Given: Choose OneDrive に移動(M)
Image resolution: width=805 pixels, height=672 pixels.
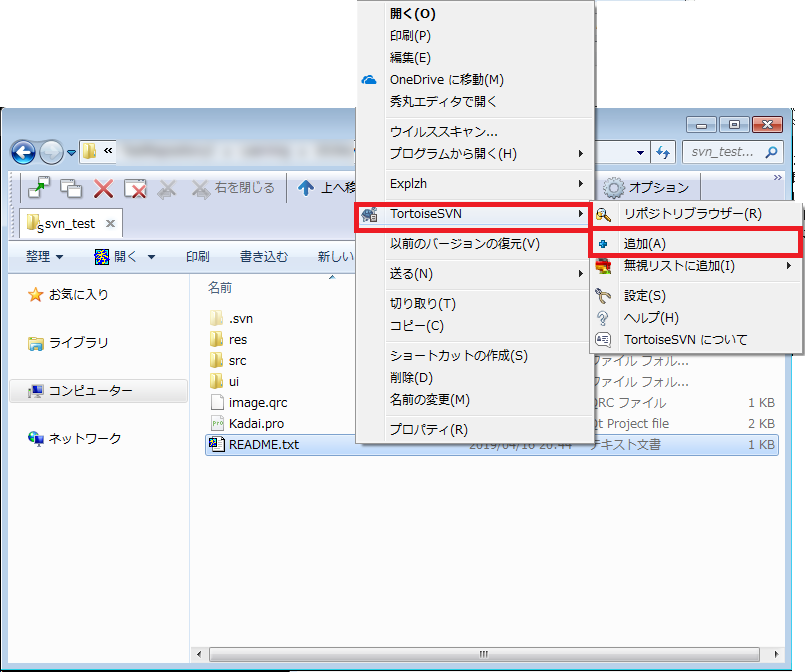Looking at the screenshot, I should 474,80.
